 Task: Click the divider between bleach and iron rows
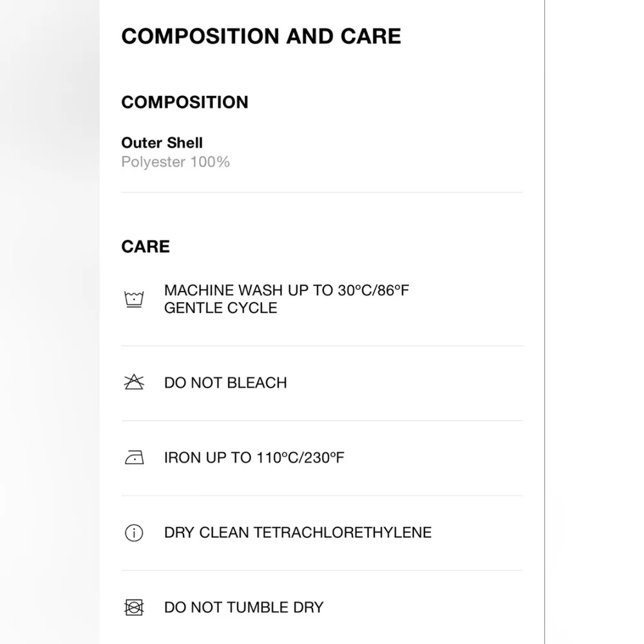click(322, 421)
